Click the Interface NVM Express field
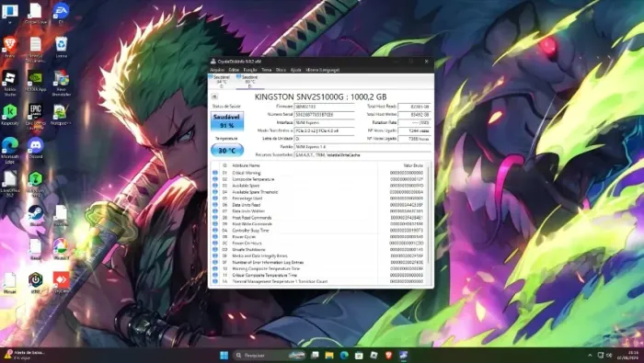Viewport: 644px width, 363px height. coord(324,122)
